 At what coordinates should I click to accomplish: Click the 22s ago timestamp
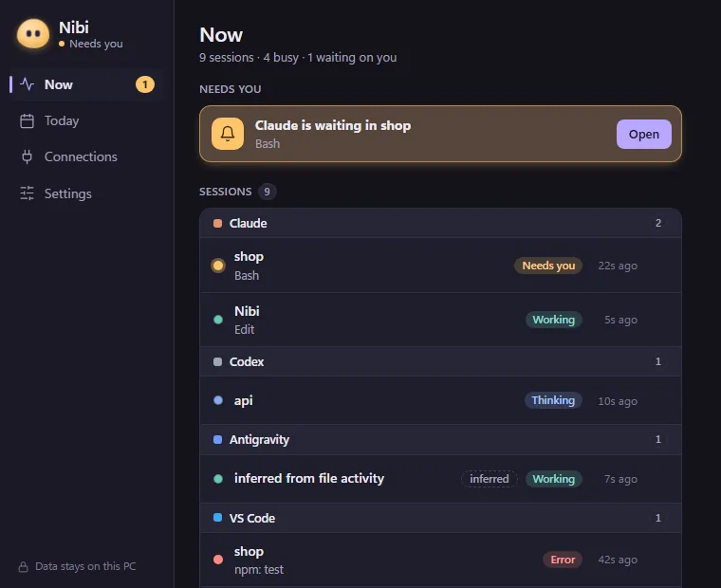[x=618, y=266]
